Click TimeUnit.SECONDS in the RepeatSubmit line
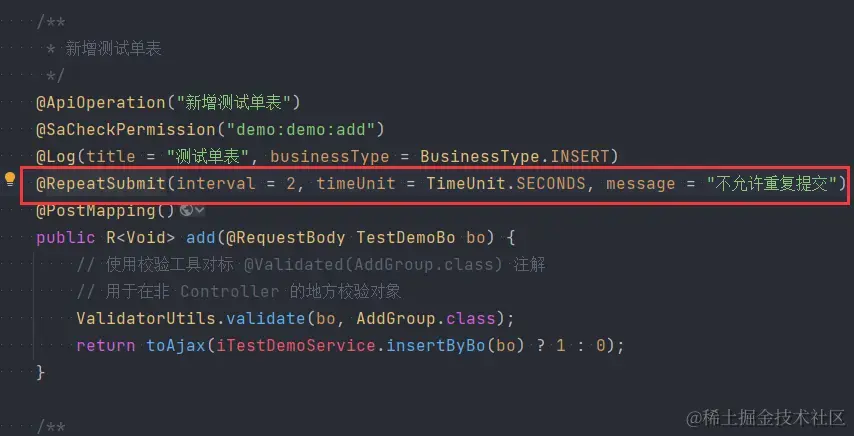854x436 pixels. [x=506, y=183]
